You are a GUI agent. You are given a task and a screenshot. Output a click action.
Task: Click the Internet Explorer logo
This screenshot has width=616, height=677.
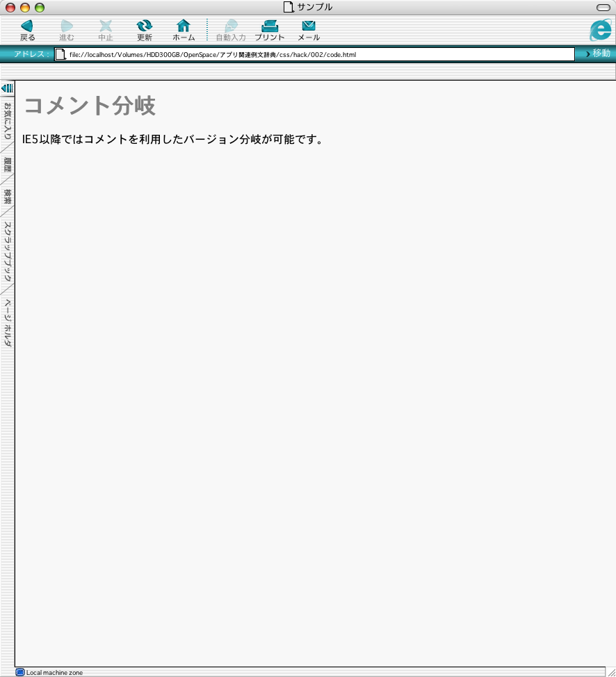point(601,30)
